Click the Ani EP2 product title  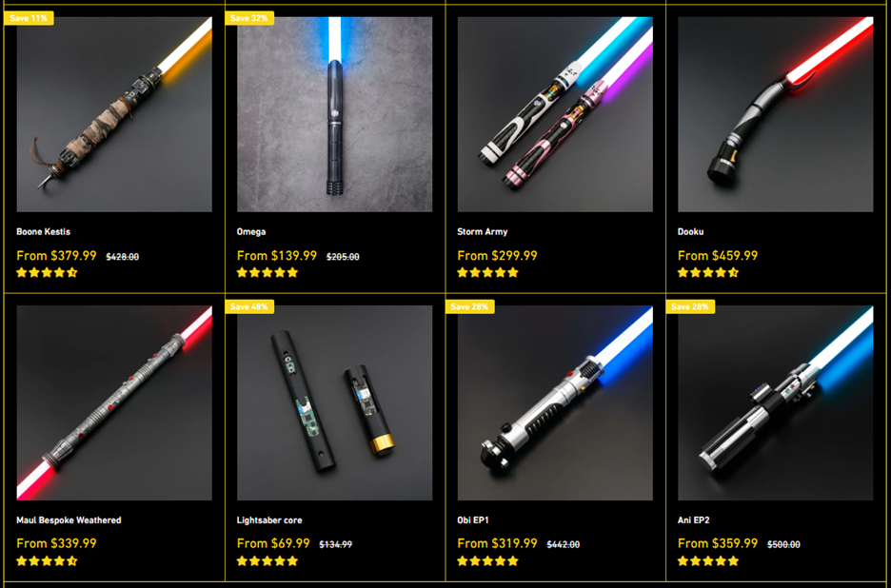693,520
